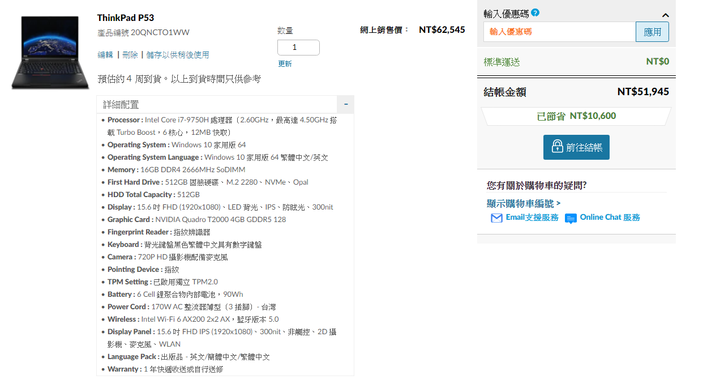Click the NT$51,945 checkout total

(643, 92)
